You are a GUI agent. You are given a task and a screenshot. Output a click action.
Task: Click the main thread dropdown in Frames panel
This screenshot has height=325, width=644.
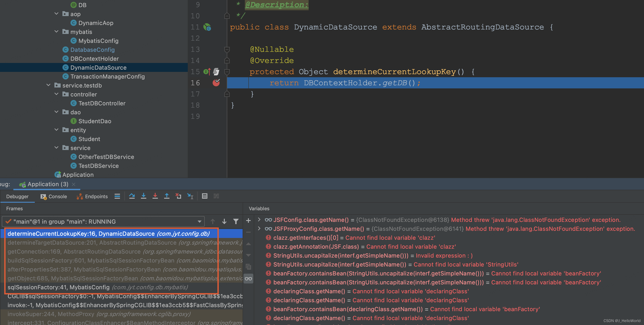point(102,221)
